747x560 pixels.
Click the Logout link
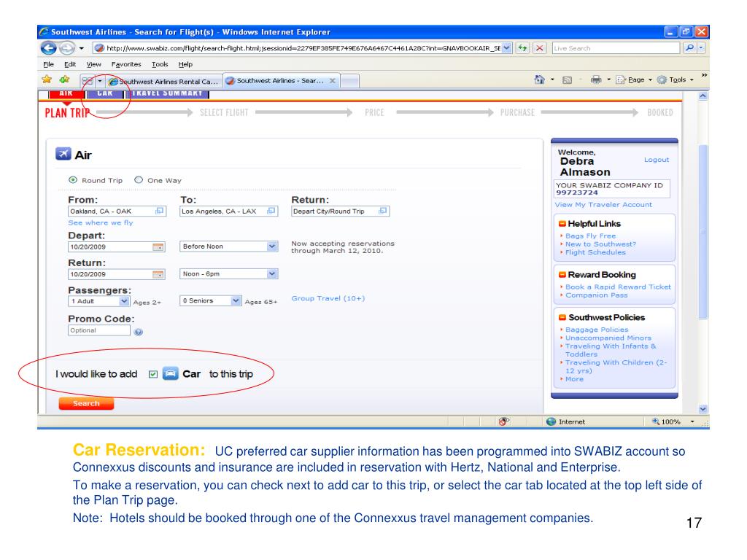pos(656,160)
